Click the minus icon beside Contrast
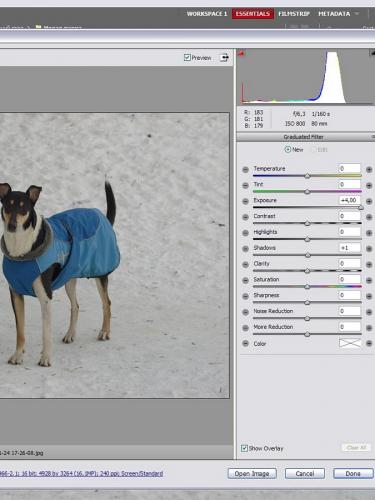The height and width of the screenshot is (500, 375). pos(245,217)
